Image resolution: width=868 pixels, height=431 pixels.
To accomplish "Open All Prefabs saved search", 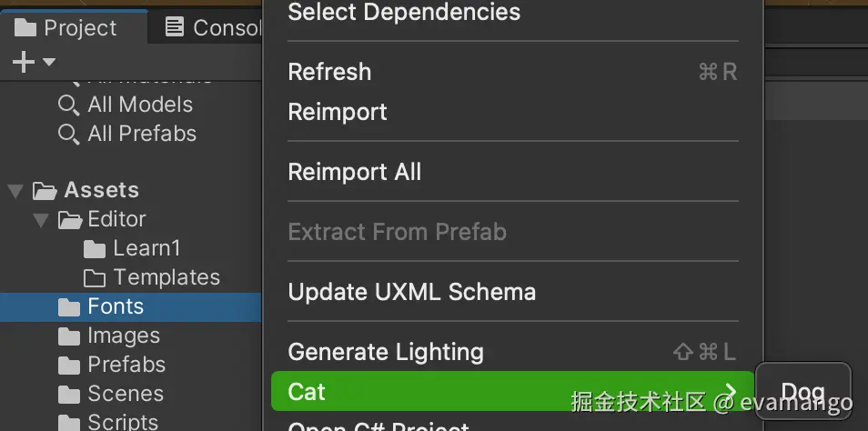I will coord(142,134).
